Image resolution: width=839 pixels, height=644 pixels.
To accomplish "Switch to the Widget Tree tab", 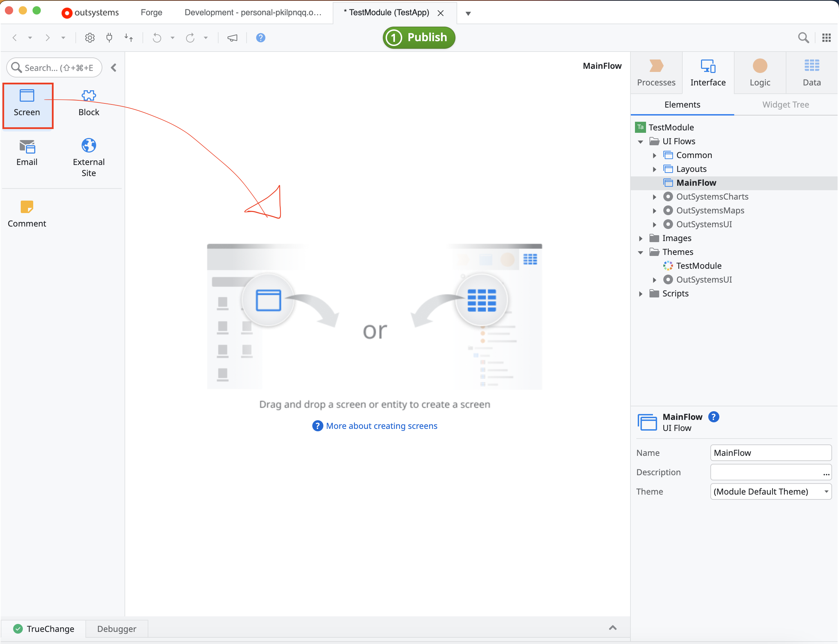I will [x=785, y=104].
